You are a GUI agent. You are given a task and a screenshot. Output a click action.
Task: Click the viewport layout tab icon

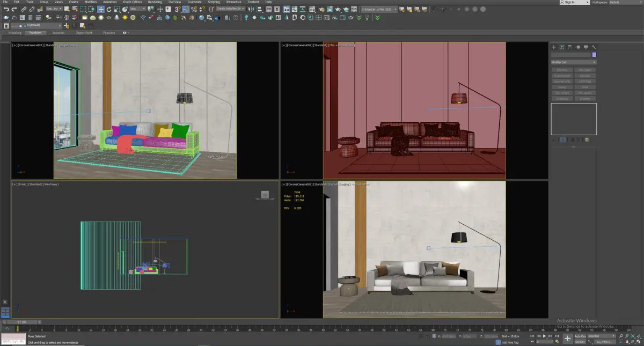click(5, 312)
